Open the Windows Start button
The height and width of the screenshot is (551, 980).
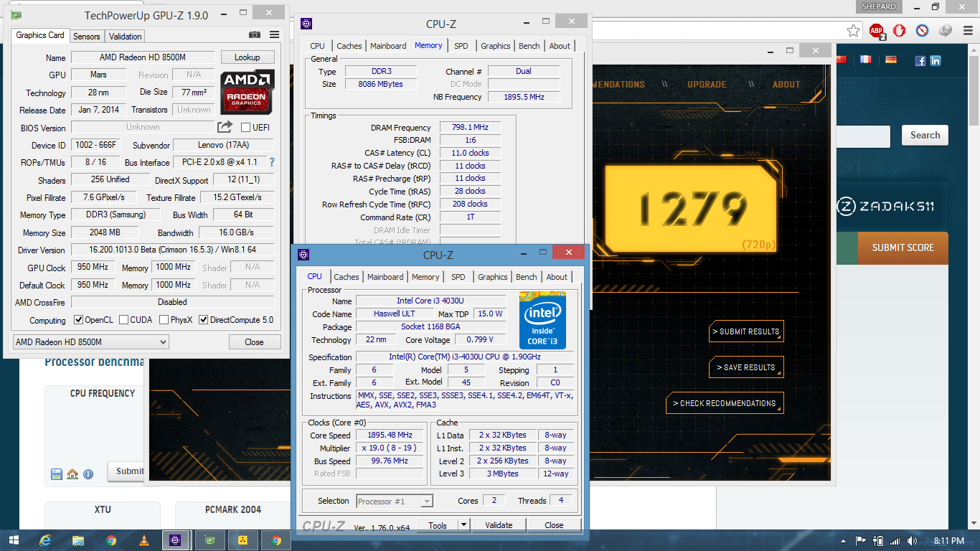tap(14, 540)
